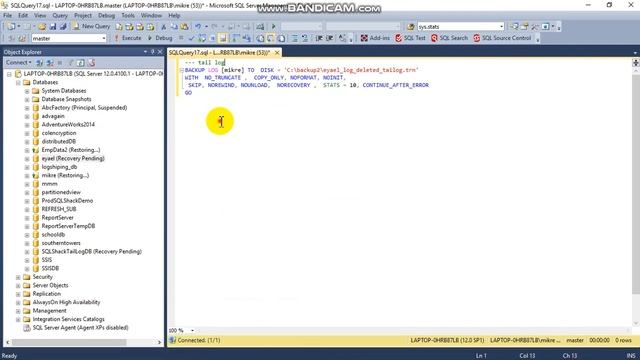This screenshot has width=640, height=360.
Task: Collapse the Databases folder node
Action: pyautogui.click(x=18, y=82)
